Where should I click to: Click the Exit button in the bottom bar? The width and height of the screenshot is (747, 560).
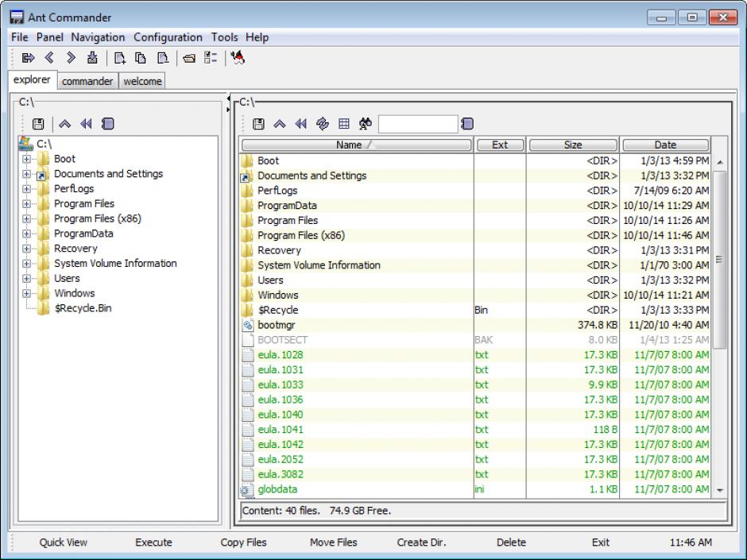(x=601, y=543)
